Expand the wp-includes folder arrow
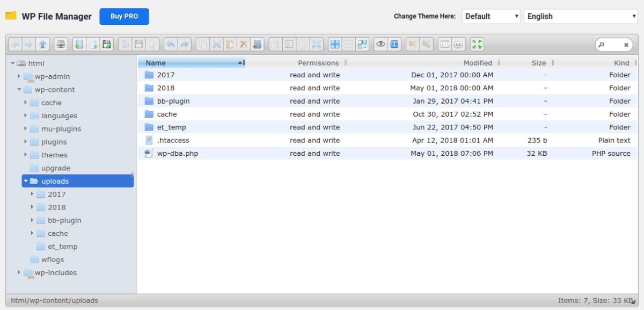644x310 pixels. 19,272
